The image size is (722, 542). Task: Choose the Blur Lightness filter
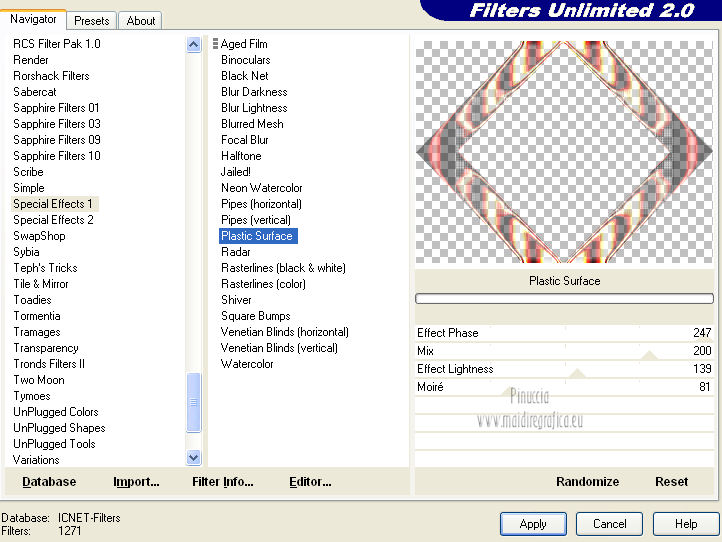point(254,108)
